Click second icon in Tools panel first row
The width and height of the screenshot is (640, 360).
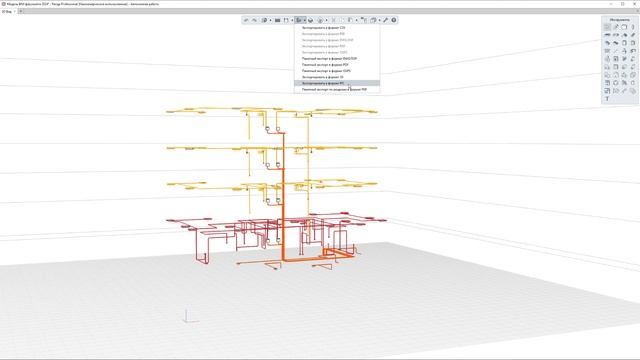click(616, 27)
